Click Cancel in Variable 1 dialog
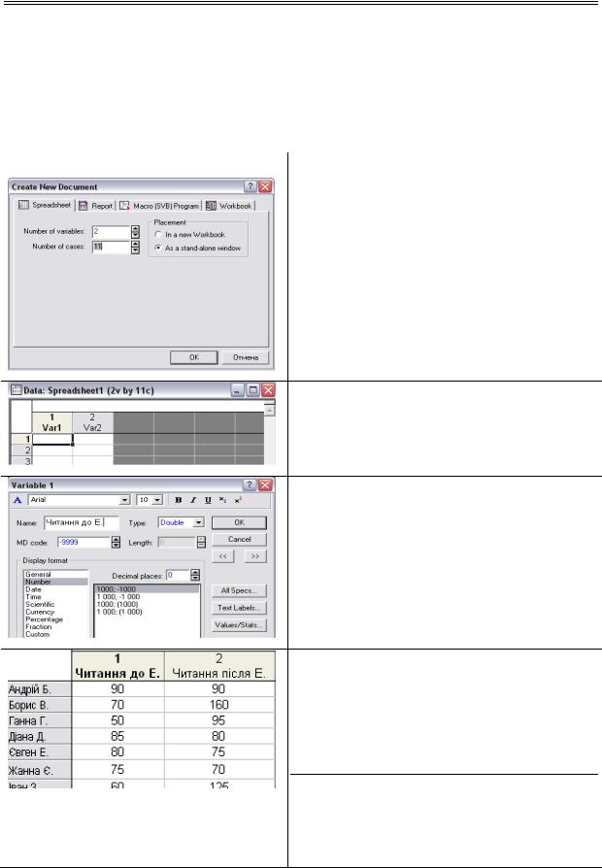The height and width of the screenshot is (868, 602). (239, 539)
